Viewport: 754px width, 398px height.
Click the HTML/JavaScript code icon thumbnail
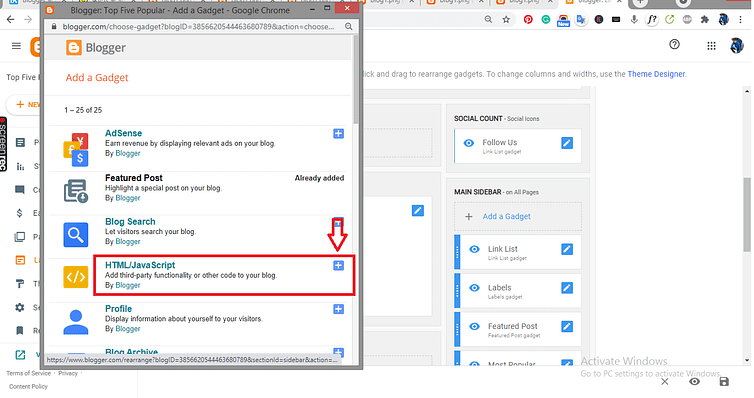(x=76, y=277)
